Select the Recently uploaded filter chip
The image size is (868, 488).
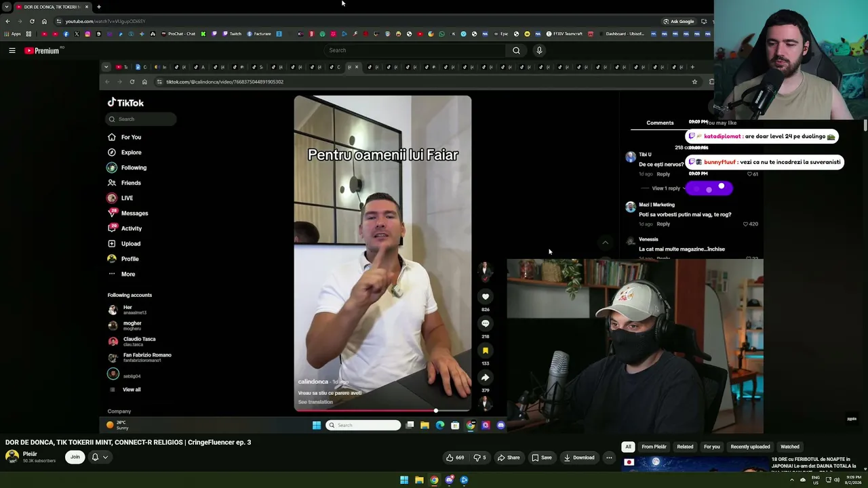pyautogui.click(x=750, y=447)
